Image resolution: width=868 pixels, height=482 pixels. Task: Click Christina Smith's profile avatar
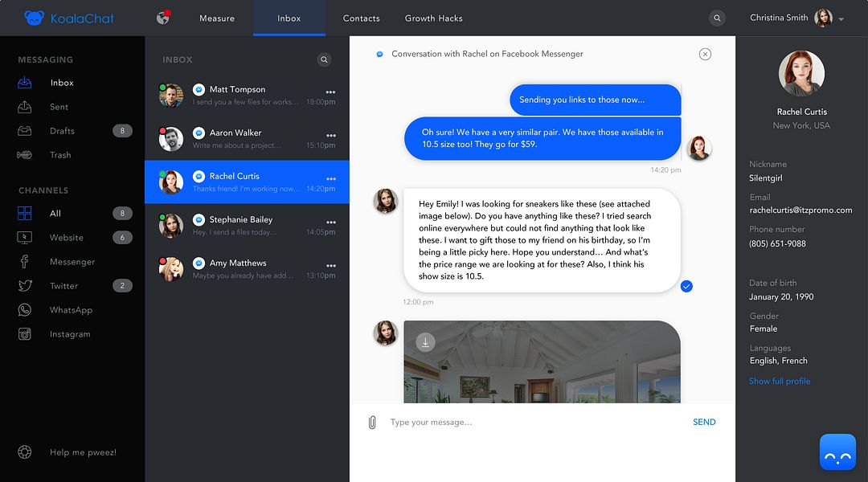click(823, 18)
